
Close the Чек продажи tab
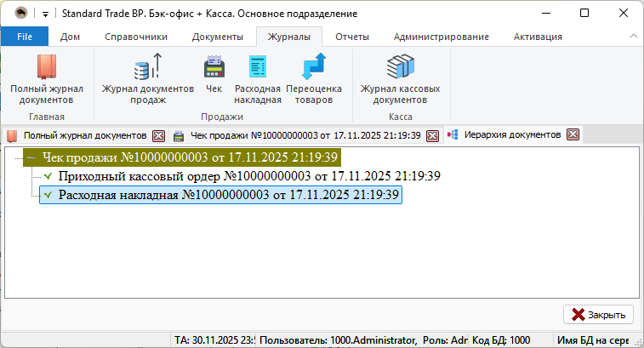pos(432,135)
